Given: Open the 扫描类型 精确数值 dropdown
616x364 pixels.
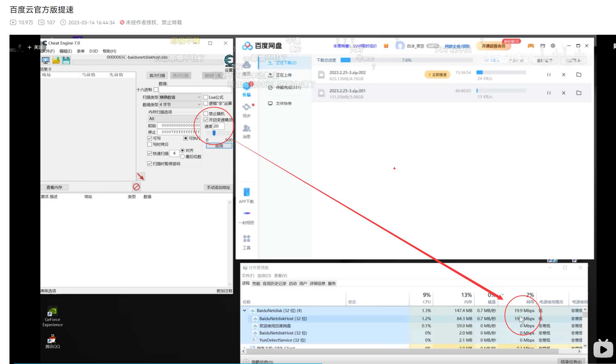Looking at the screenshot, I should [180, 97].
